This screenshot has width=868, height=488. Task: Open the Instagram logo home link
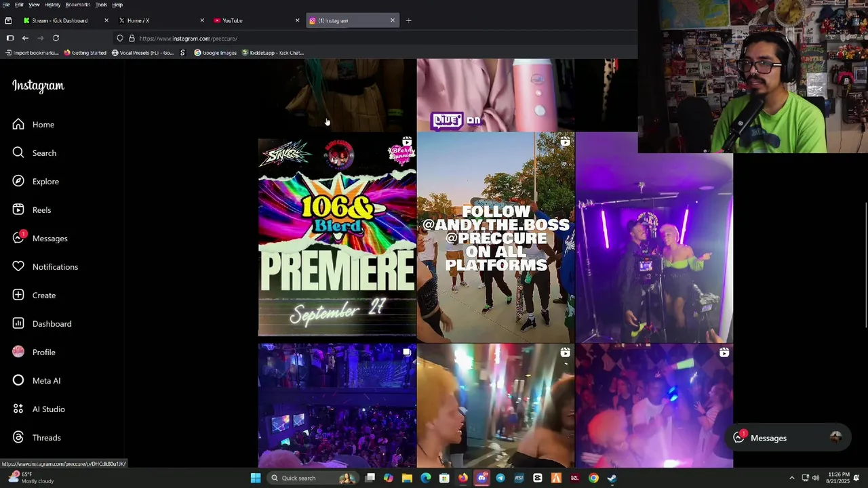(38, 85)
